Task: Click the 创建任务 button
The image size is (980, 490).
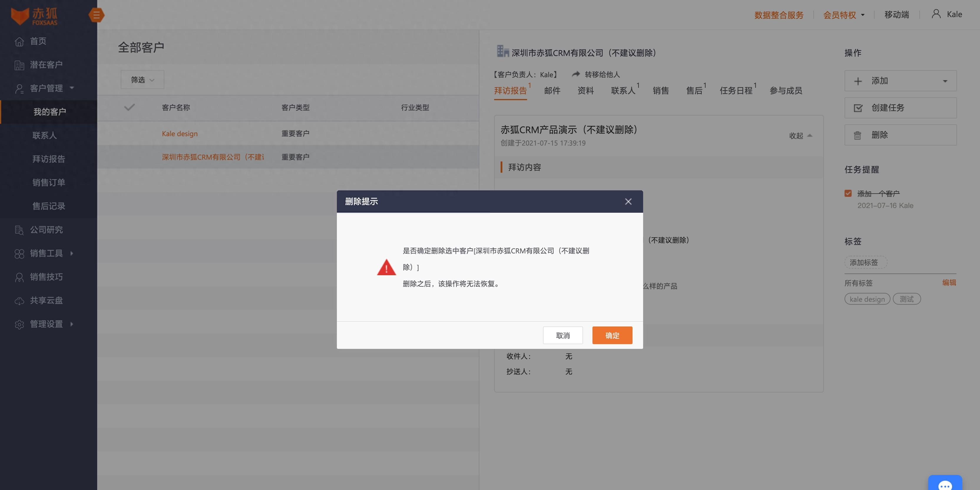Action: coord(900,108)
